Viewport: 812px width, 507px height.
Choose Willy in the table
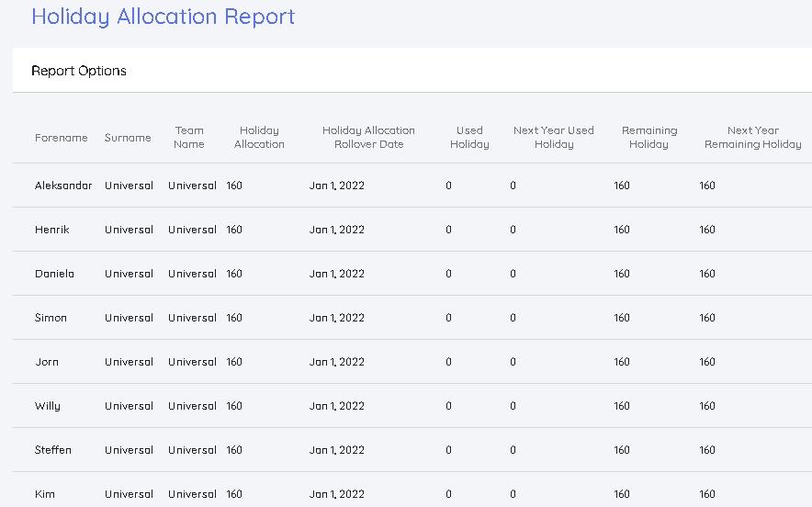[48, 406]
